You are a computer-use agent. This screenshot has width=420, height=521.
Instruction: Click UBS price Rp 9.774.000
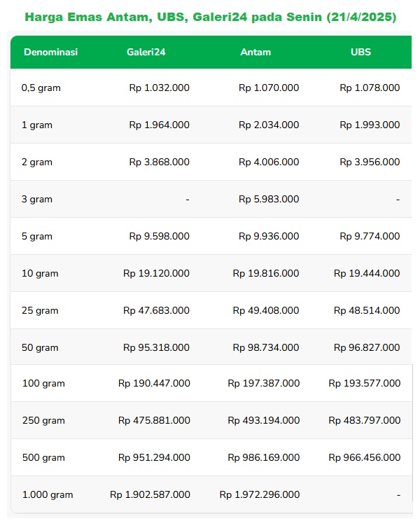click(x=370, y=236)
